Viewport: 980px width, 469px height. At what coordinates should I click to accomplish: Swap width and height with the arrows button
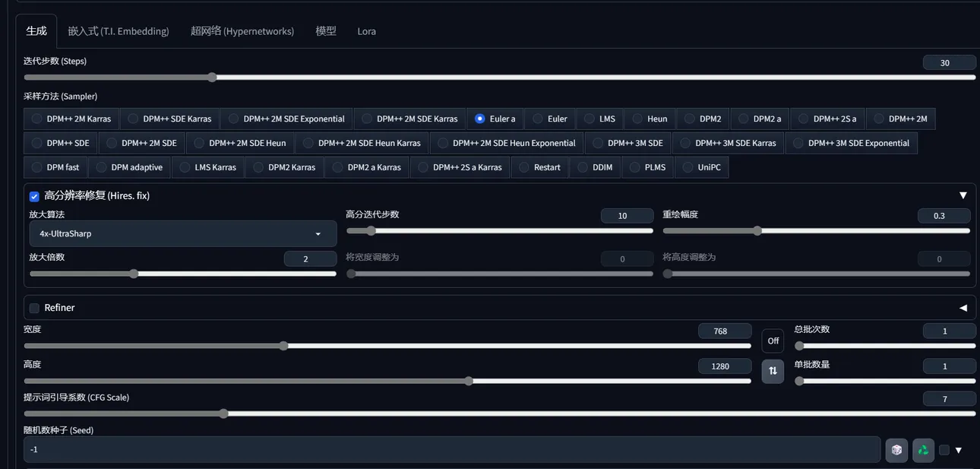(x=773, y=371)
